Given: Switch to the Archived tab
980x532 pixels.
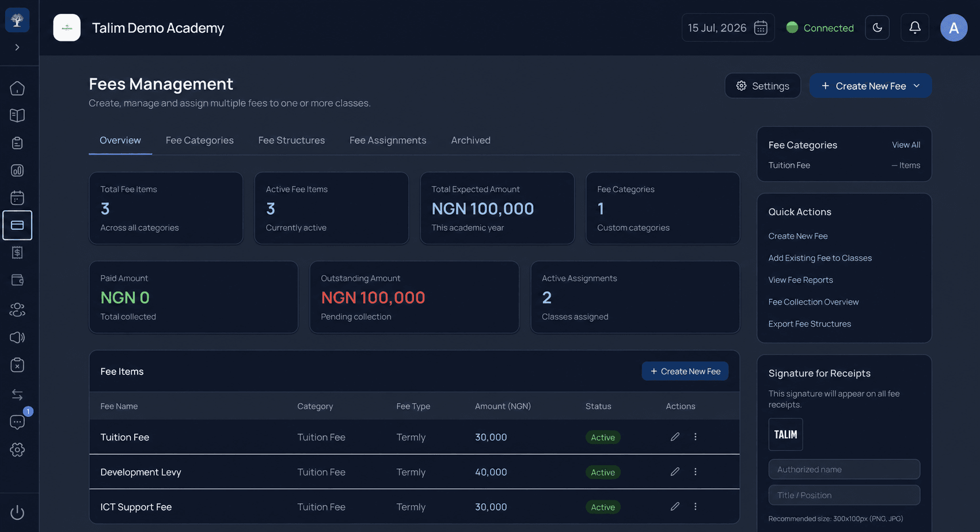Looking at the screenshot, I should (471, 140).
